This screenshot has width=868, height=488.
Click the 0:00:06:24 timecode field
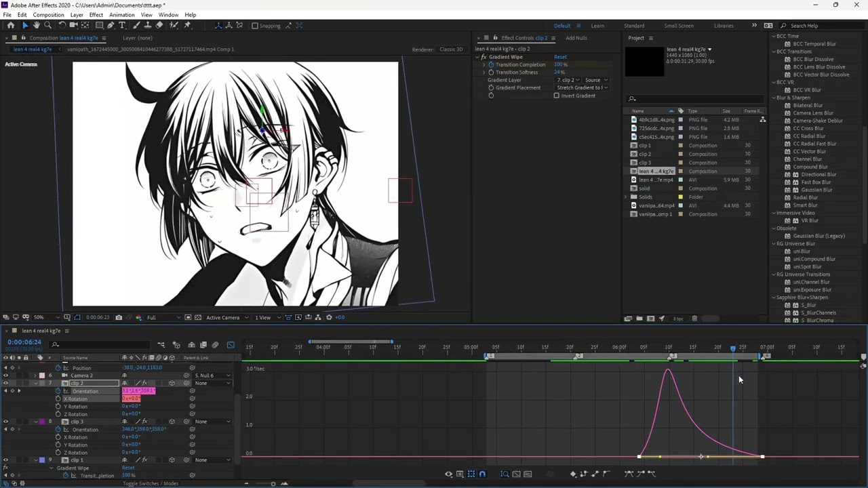(24, 342)
